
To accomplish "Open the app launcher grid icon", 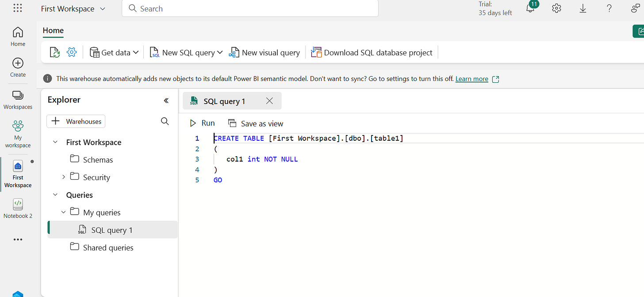I will point(18,8).
